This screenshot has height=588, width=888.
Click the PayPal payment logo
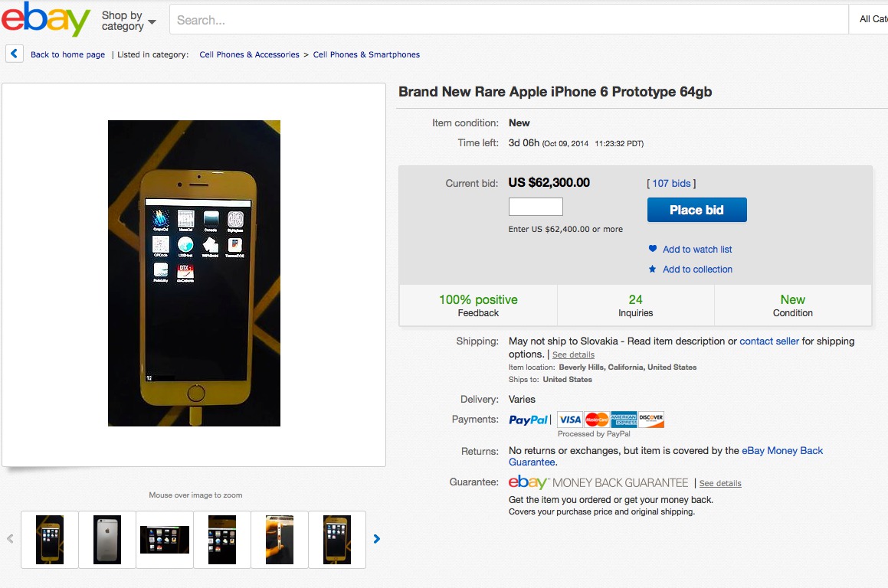click(x=529, y=420)
